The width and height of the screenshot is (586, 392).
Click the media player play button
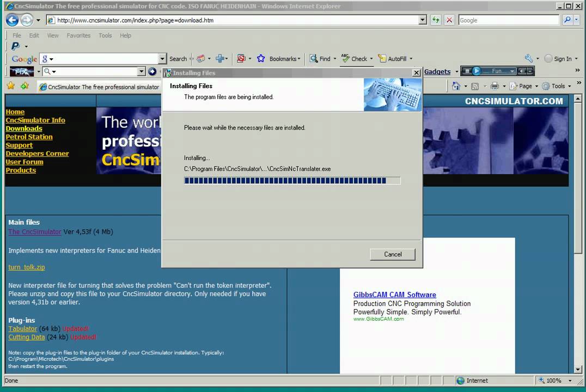coord(476,71)
